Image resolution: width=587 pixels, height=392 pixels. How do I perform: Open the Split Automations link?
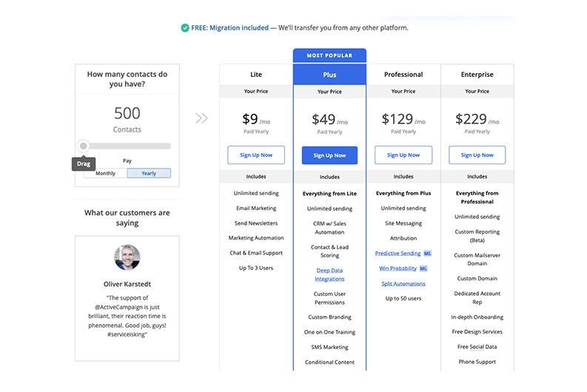point(403,283)
